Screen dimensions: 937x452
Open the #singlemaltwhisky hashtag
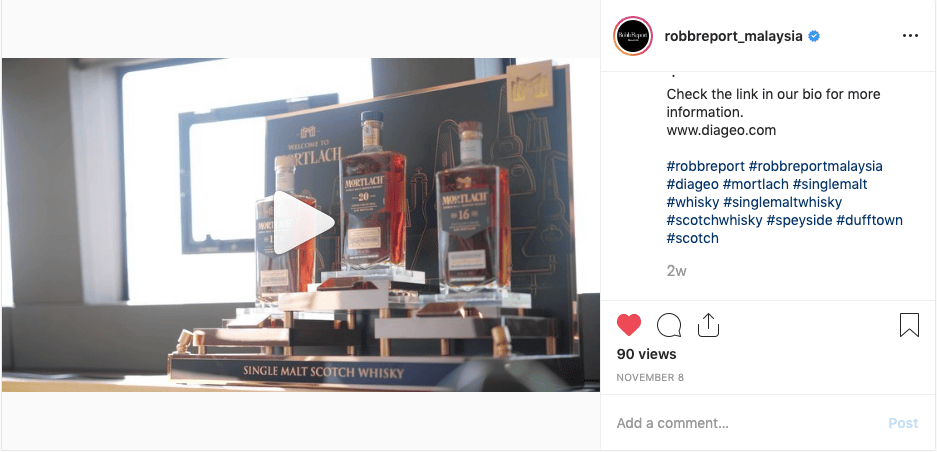[x=782, y=201]
